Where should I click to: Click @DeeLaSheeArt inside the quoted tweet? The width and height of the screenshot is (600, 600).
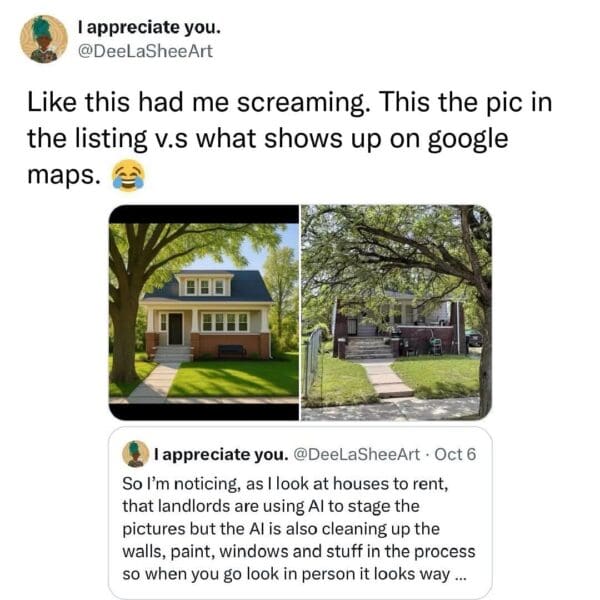(356, 455)
